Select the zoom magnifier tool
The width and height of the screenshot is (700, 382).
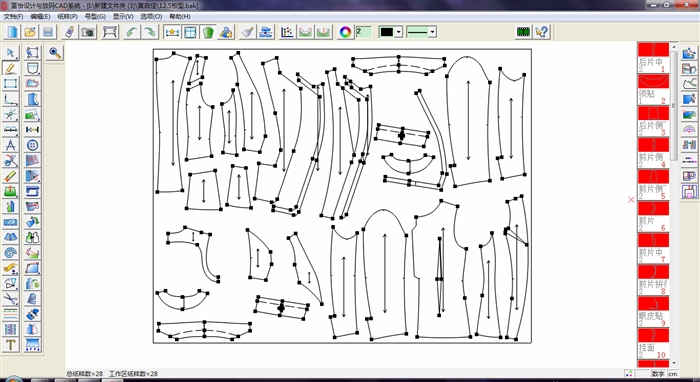pos(55,53)
